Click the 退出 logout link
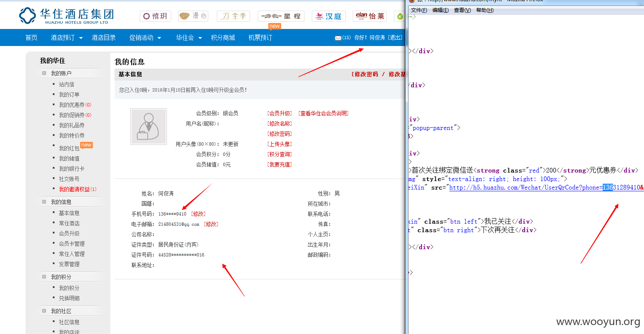 [x=395, y=38]
